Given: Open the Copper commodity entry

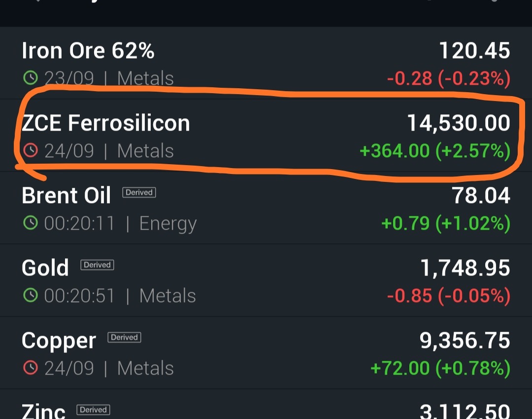Looking at the screenshot, I should tap(59, 341).
